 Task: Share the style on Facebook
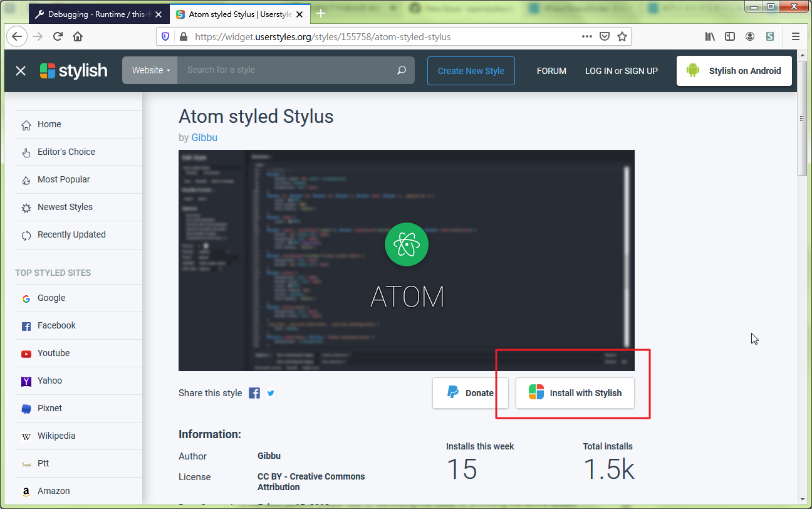[x=254, y=393]
